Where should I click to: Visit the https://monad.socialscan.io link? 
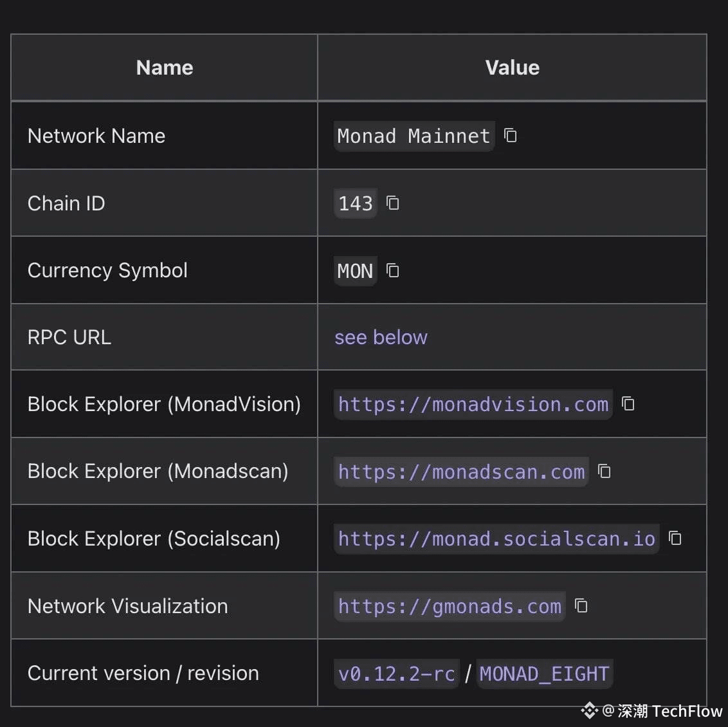[x=496, y=538]
